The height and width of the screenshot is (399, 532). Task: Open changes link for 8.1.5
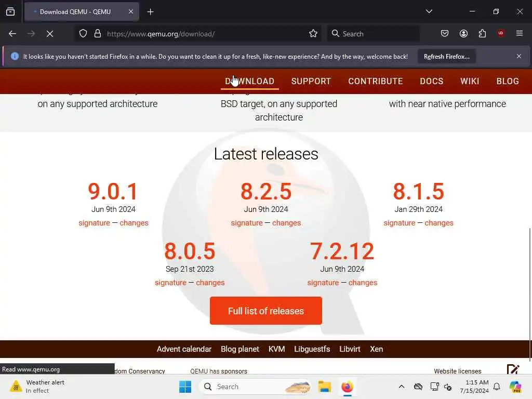(439, 223)
